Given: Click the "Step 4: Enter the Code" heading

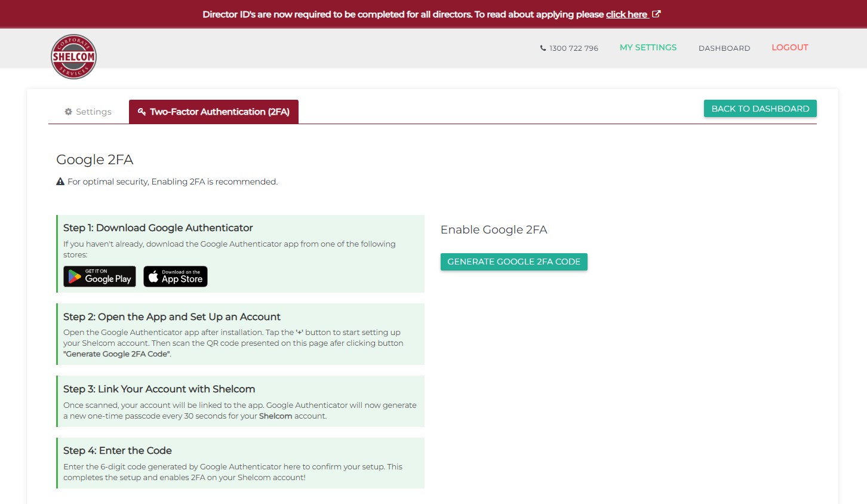Looking at the screenshot, I should (x=118, y=450).
